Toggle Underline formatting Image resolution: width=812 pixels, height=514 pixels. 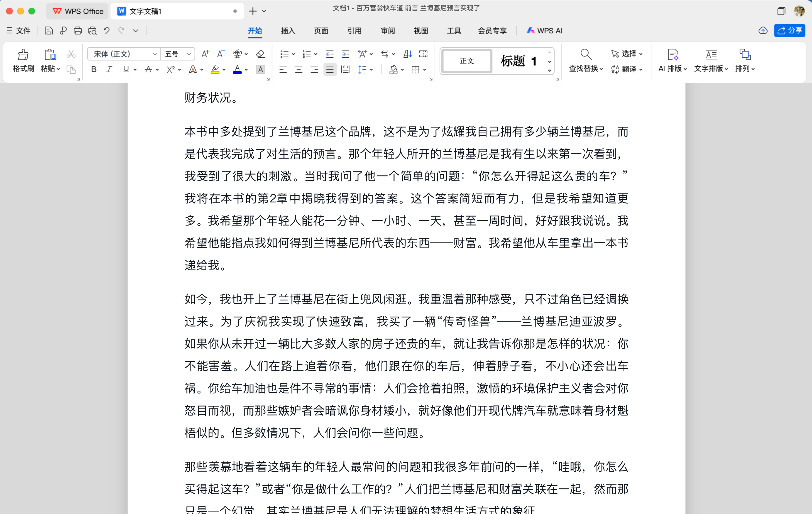click(126, 70)
